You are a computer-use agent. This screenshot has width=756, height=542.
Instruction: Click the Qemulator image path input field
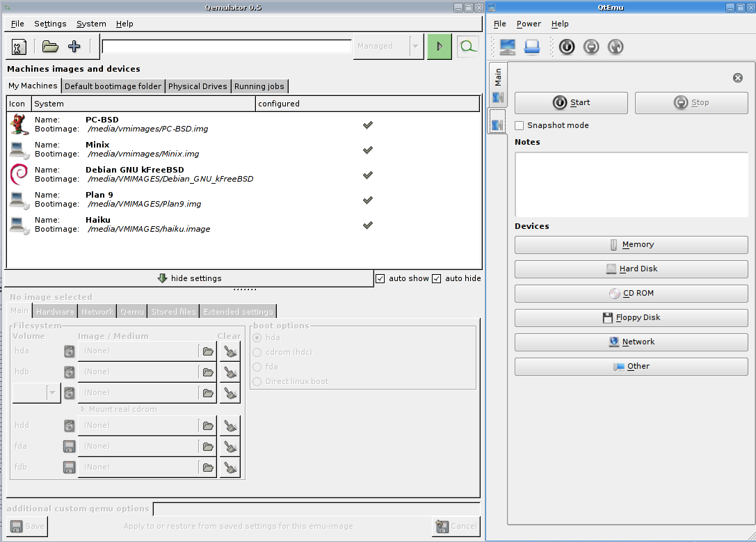227,47
